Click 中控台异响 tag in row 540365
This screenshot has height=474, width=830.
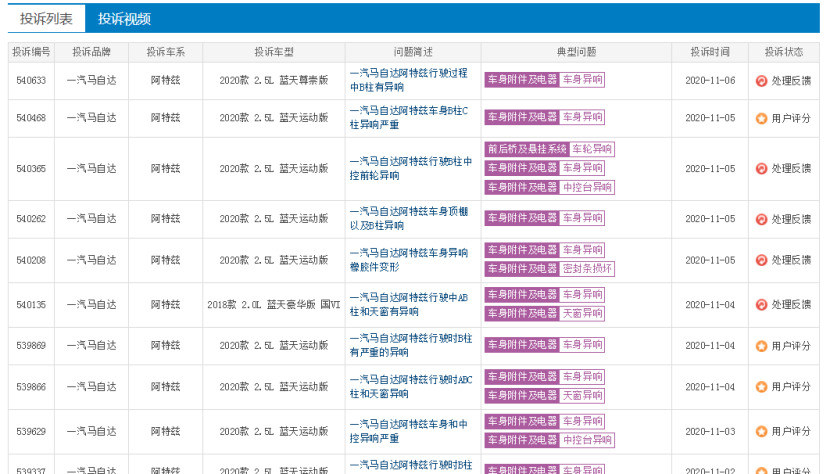(587, 187)
